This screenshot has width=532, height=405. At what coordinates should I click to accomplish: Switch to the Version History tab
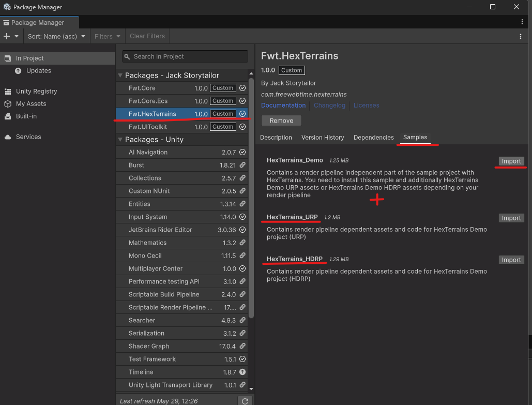point(323,138)
